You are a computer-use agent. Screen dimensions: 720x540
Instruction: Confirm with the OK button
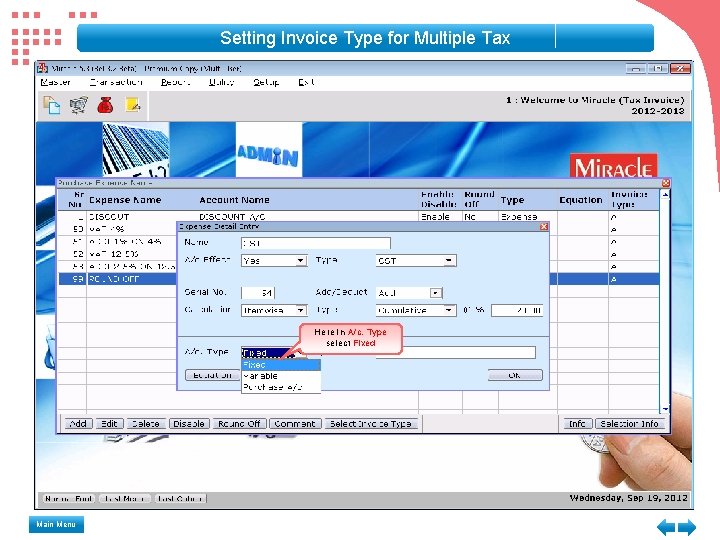coord(515,375)
